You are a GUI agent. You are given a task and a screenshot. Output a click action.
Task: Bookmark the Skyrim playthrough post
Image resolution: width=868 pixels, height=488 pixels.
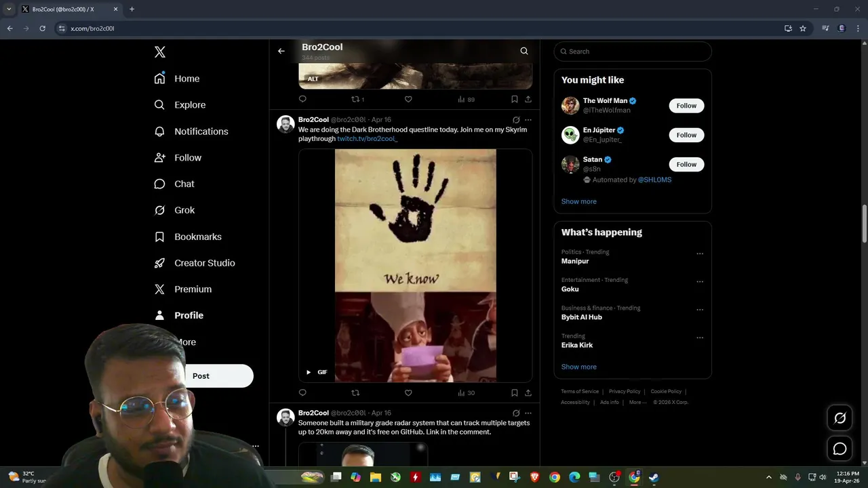[515, 392]
